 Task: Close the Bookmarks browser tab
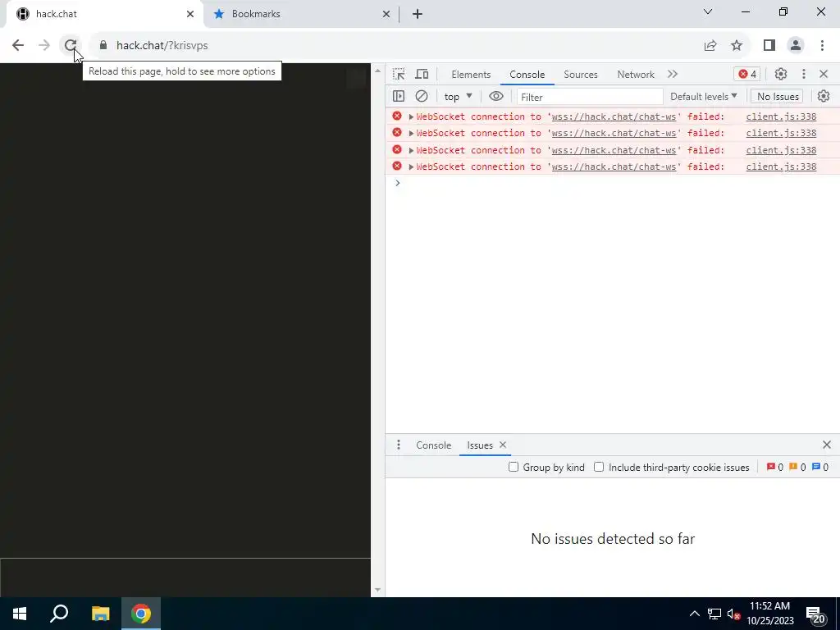[x=386, y=14]
